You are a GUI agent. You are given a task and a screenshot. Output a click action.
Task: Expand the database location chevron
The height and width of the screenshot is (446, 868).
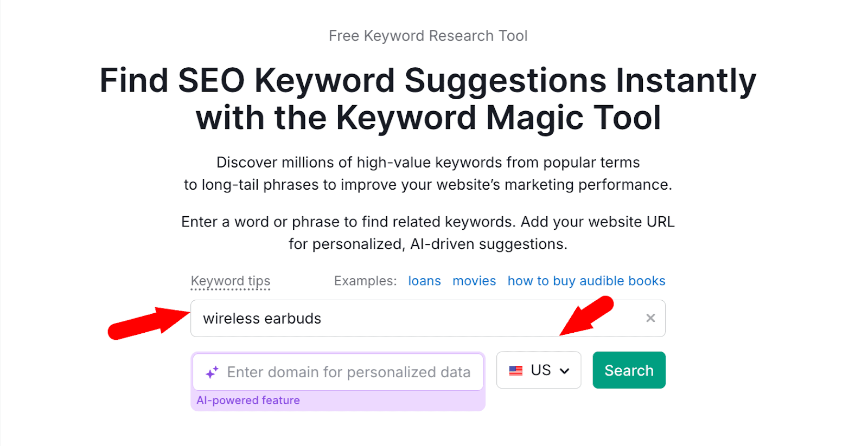click(564, 370)
